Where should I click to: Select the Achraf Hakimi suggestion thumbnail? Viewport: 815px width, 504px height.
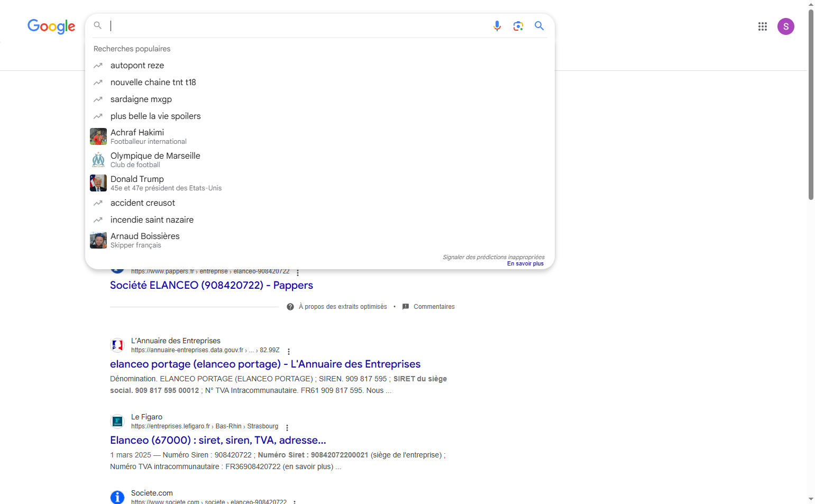98,136
